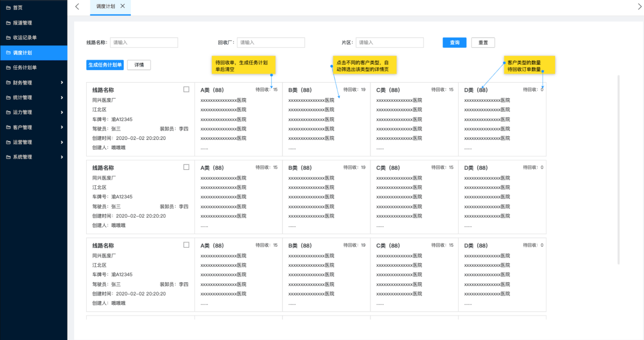Check the third route card checkbox
The width and height of the screenshot is (644, 340).
click(x=186, y=245)
